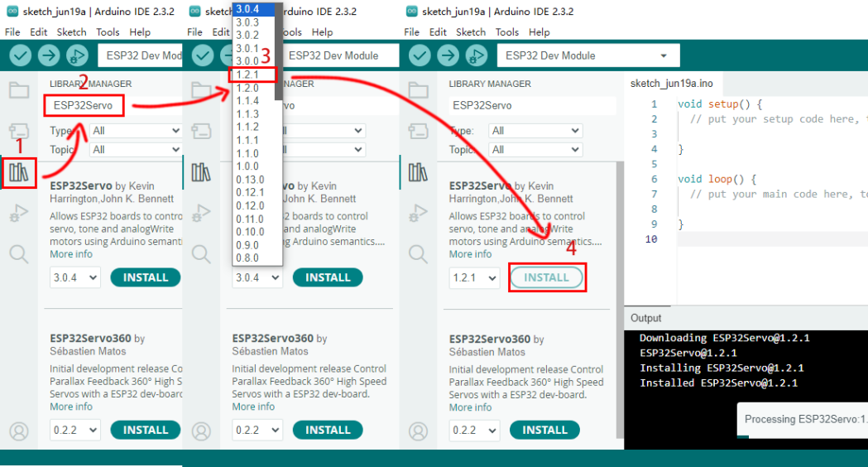868x467 pixels.
Task: Open Library Manager icon in left window sidebar
Action: 19,173
